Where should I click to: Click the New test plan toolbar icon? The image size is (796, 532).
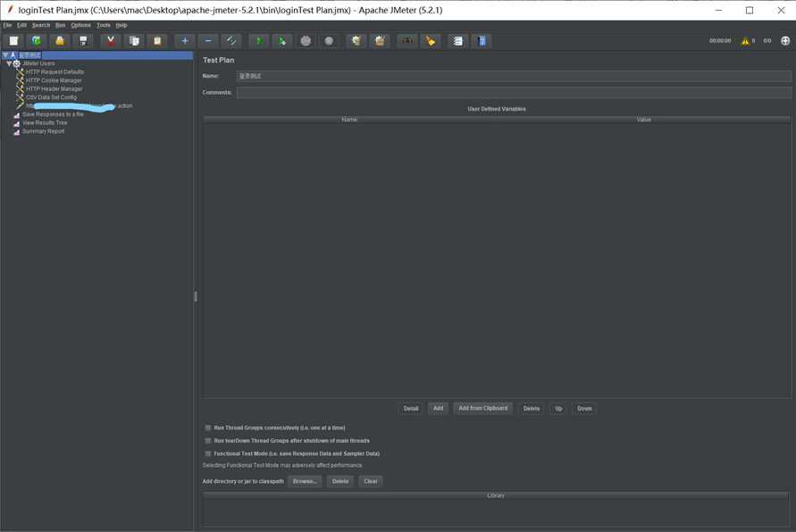tap(13, 41)
